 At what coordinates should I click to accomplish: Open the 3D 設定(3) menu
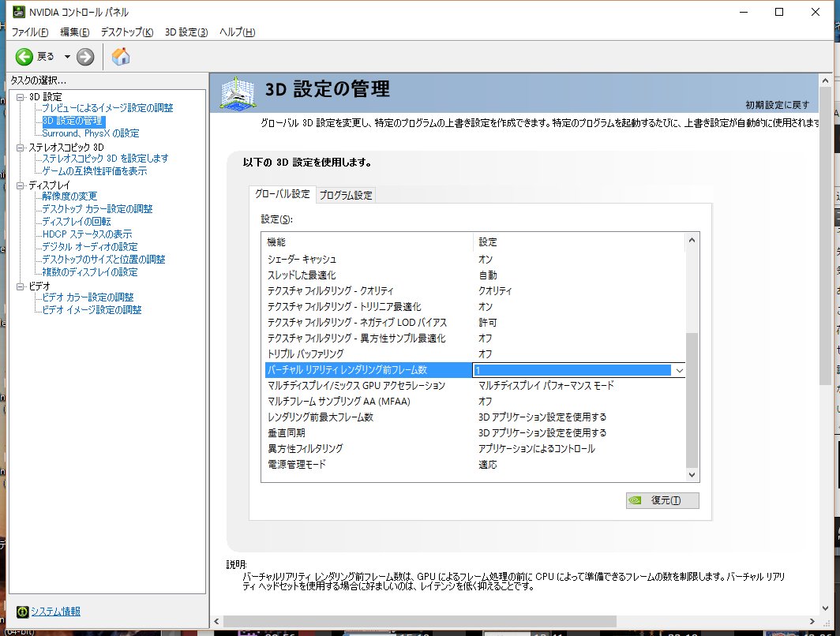(186, 32)
